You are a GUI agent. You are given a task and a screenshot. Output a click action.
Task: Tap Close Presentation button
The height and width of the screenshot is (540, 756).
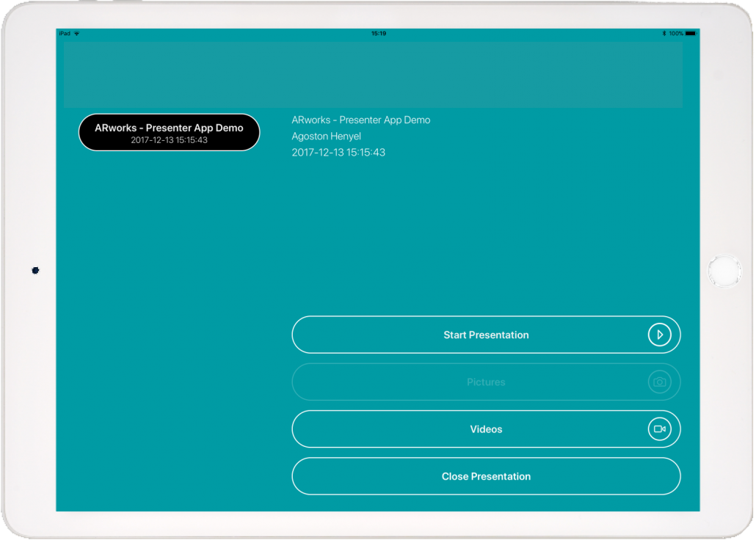[x=486, y=476]
